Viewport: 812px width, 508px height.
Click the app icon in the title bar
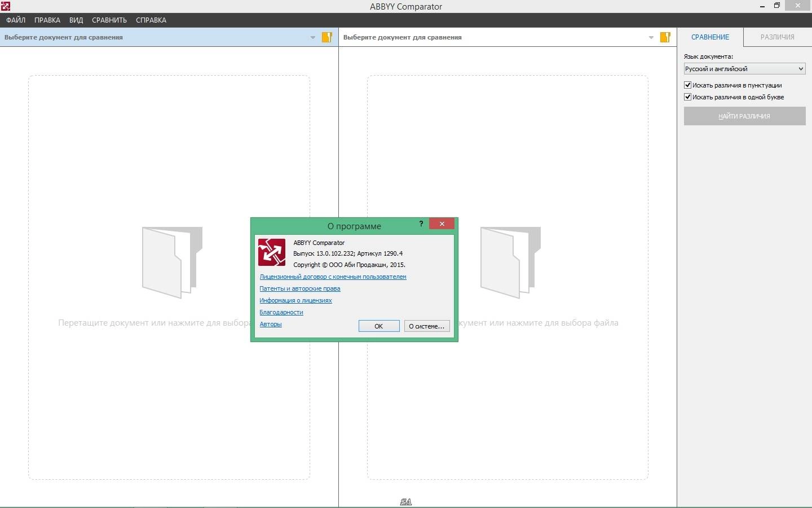[5, 6]
